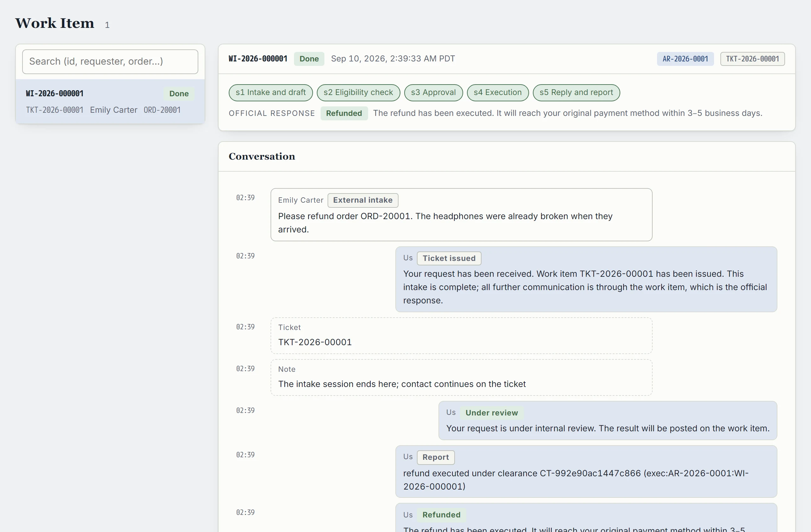The height and width of the screenshot is (532, 811).
Task: Click the External intake label
Action: pyautogui.click(x=362, y=200)
